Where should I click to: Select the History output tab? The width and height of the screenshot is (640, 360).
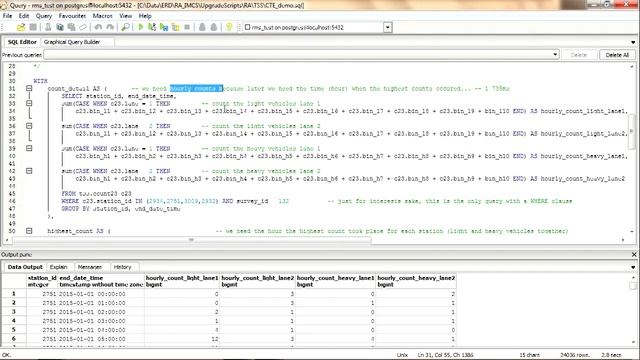pyautogui.click(x=122, y=267)
